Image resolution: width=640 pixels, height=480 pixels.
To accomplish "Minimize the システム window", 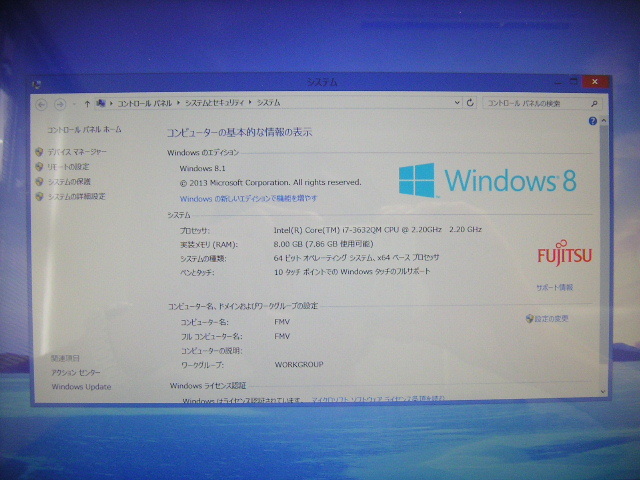I will tap(558, 83).
